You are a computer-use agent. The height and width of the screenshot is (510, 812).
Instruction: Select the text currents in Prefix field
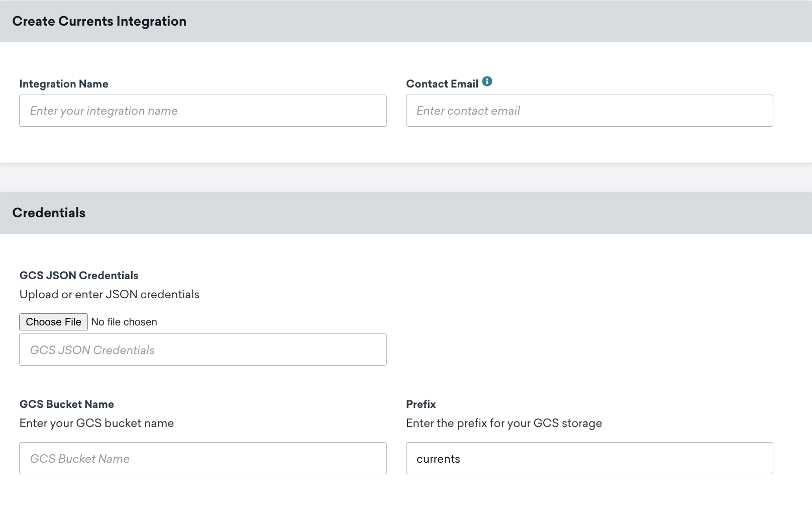438,458
